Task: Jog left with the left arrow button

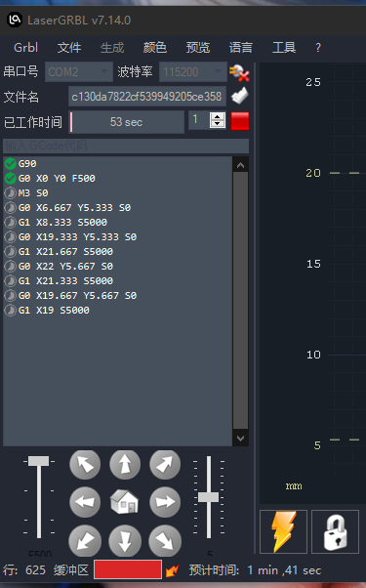Action: coord(85,502)
